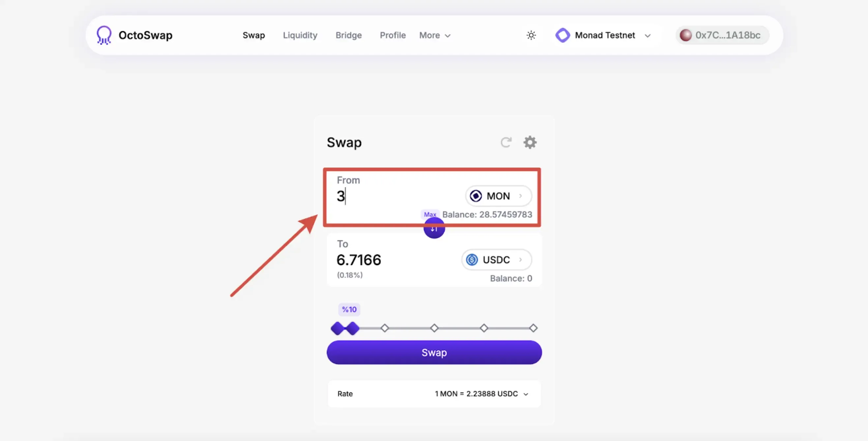Click the refresh quote icon

tap(506, 142)
